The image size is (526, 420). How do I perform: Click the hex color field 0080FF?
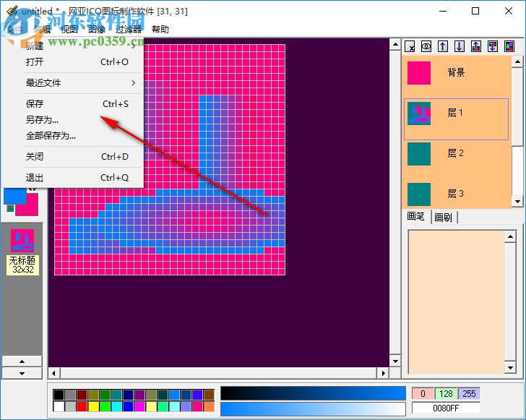coord(446,408)
